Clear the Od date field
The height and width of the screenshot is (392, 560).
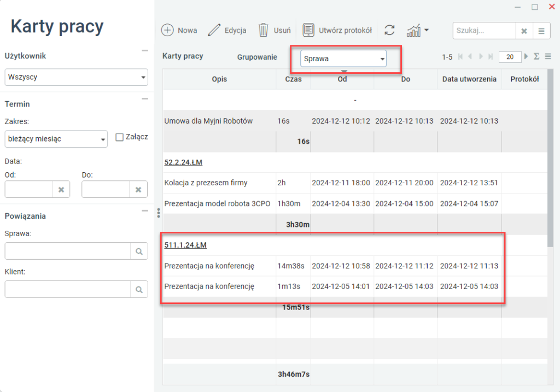(61, 190)
